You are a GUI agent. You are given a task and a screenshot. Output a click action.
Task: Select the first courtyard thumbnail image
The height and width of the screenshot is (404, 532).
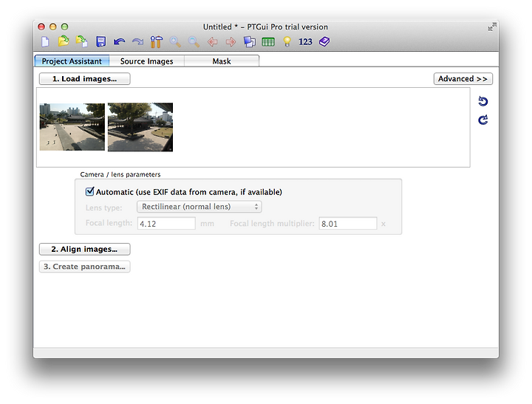(72, 127)
